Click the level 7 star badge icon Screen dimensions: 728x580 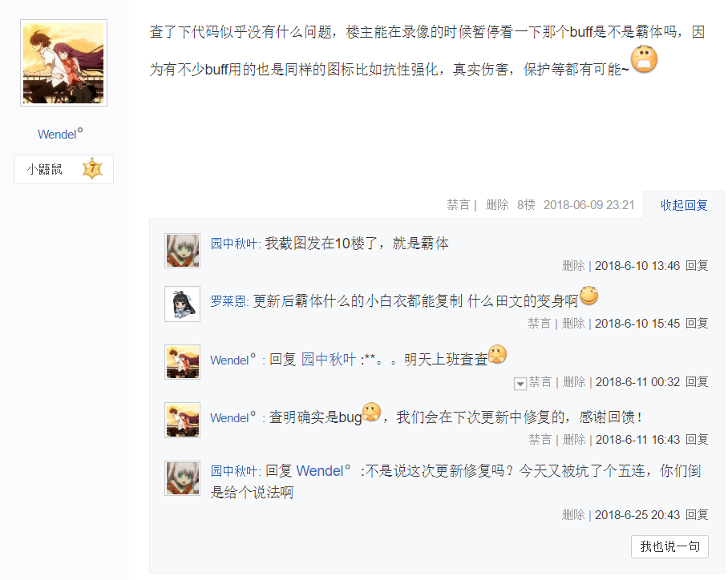(x=92, y=169)
